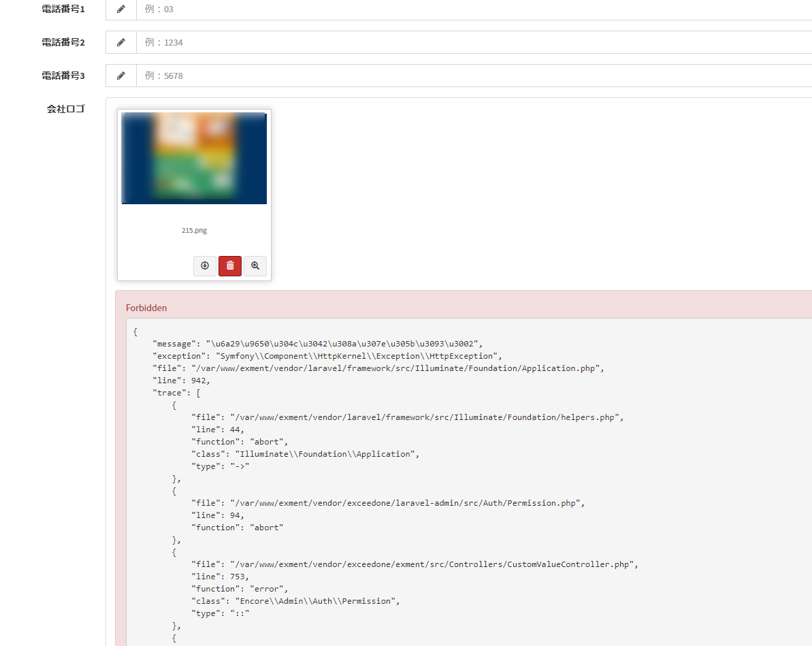Click the pencil icon beside 電話番号2

click(120, 42)
